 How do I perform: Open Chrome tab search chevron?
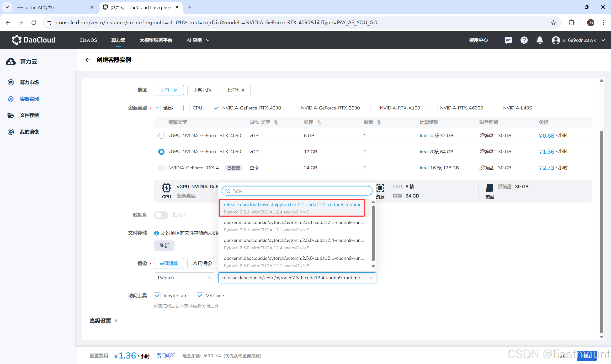(7, 7)
